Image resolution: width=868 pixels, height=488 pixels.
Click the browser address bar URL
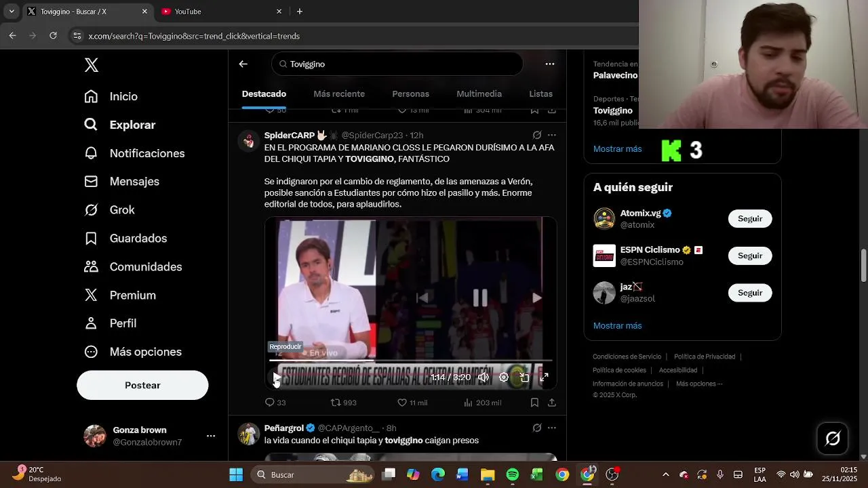(x=194, y=36)
